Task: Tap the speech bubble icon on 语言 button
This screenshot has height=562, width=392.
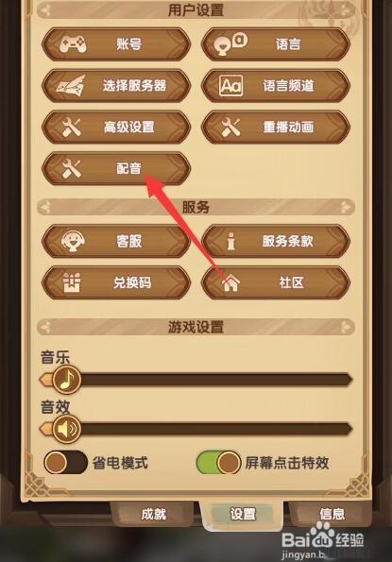Action: [230, 43]
